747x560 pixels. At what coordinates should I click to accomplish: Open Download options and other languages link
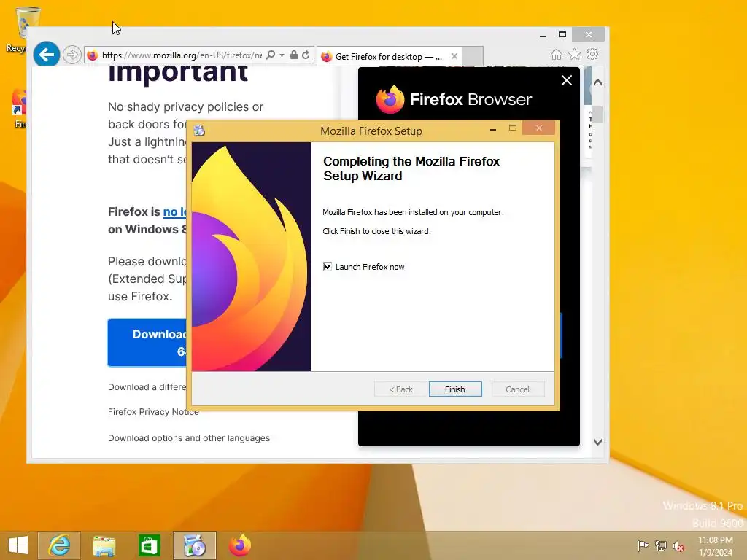pyautogui.click(x=189, y=438)
